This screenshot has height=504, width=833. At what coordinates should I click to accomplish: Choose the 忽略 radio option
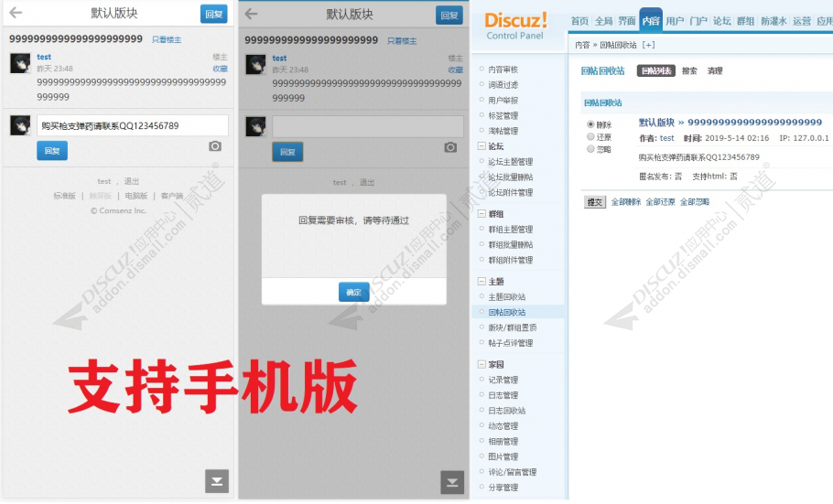(590, 149)
